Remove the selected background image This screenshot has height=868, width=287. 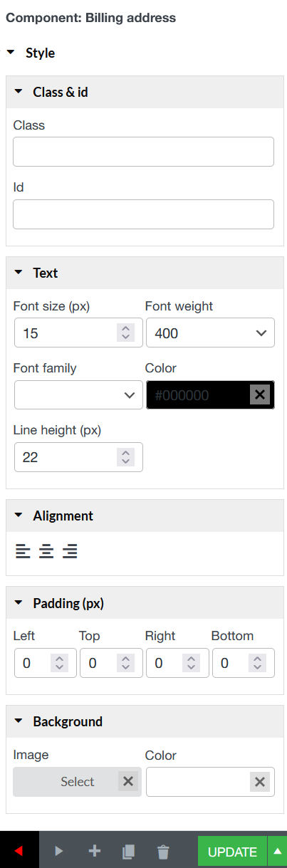point(127,781)
